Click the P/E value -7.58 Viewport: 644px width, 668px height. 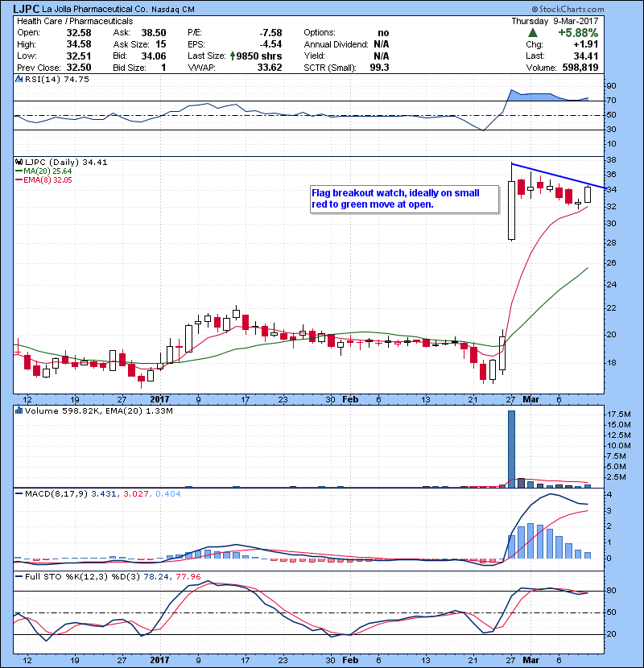[271, 33]
